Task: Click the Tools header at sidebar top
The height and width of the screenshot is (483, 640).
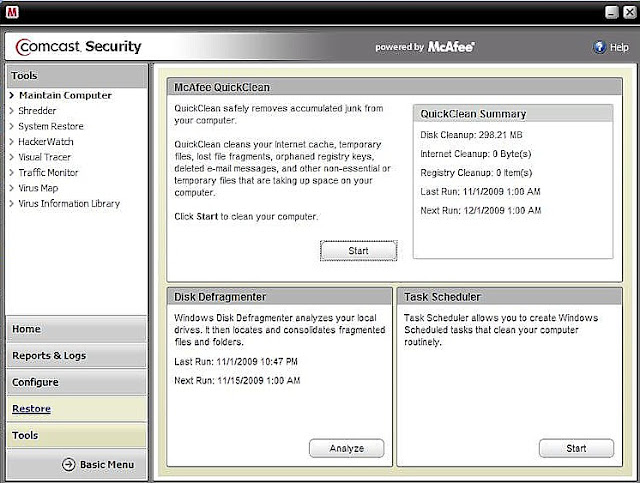Action: [77, 76]
